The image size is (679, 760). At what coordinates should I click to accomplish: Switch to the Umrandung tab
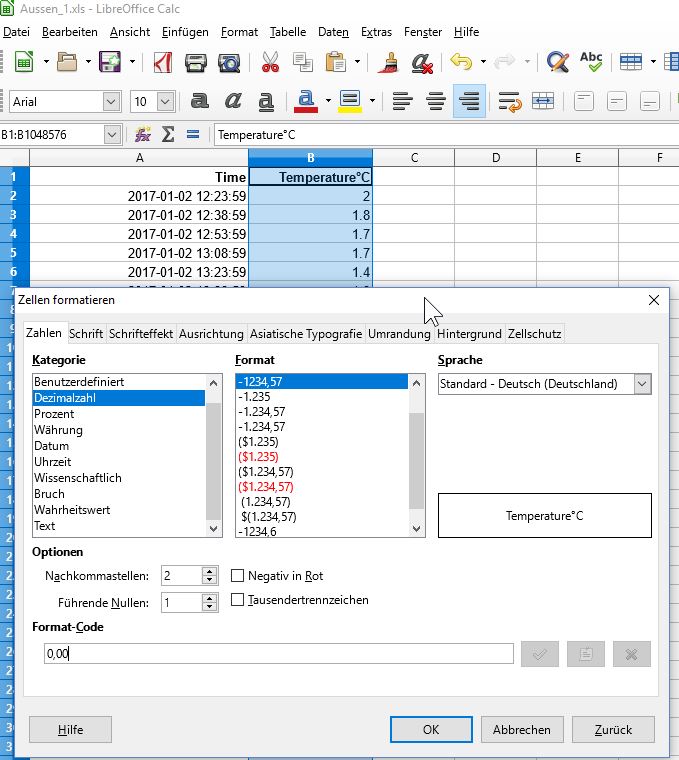tap(399, 333)
